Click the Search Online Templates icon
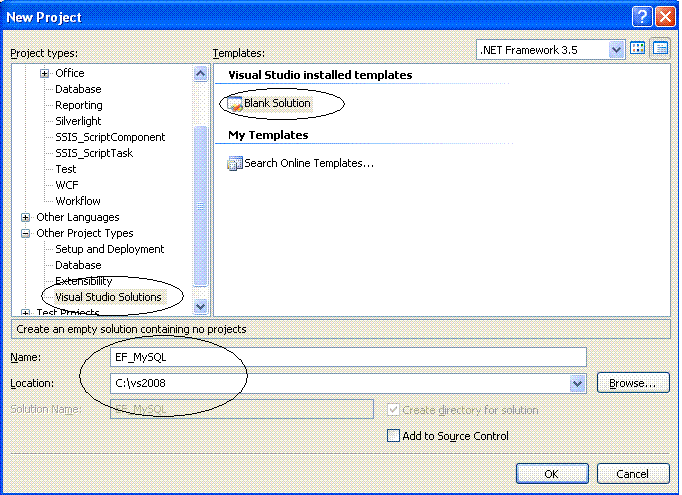This screenshot has width=682, height=495. point(235,163)
